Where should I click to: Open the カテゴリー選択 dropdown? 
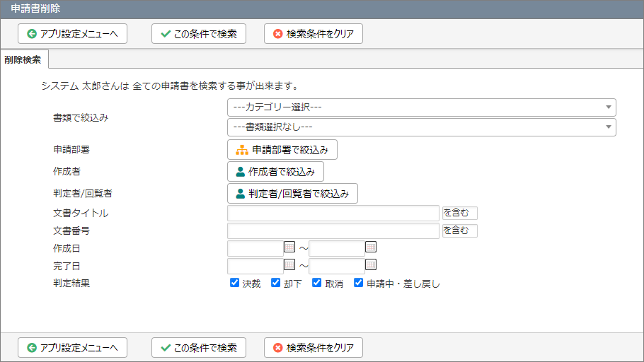421,107
